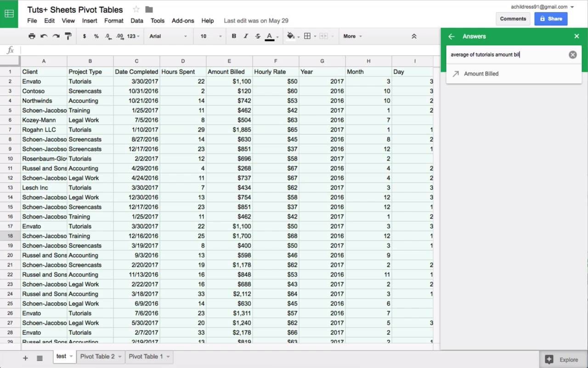Click the Last edit was on May 29 link
588x368 pixels.
click(256, 21)
